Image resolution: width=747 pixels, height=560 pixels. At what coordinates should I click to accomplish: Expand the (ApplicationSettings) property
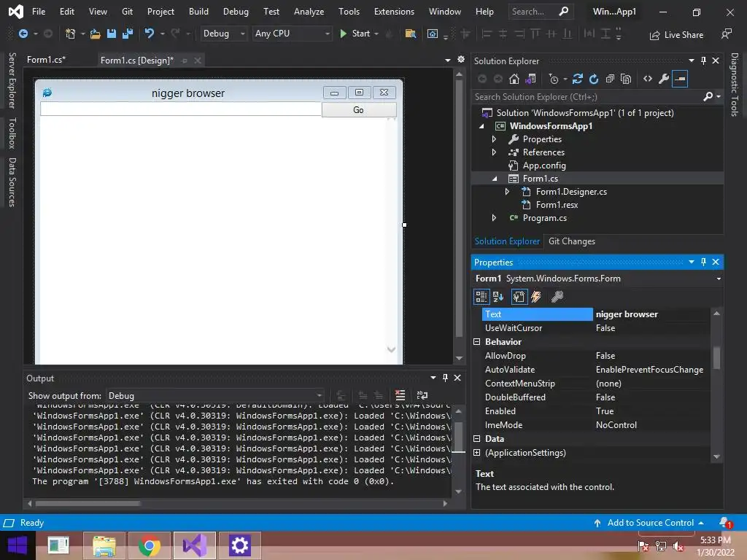(x=477, y=453)
